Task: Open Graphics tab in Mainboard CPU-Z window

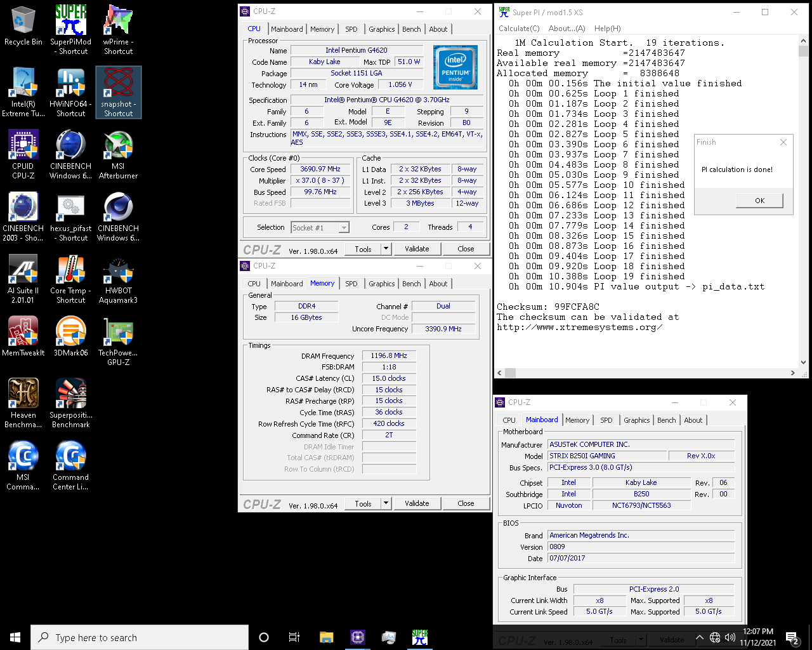Action: click(x=636, y=420)
